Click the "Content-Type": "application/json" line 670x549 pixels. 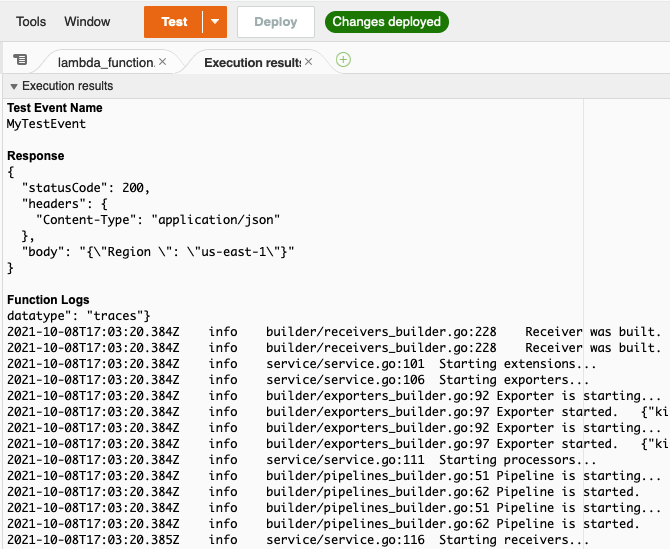(x=158, y=220)
